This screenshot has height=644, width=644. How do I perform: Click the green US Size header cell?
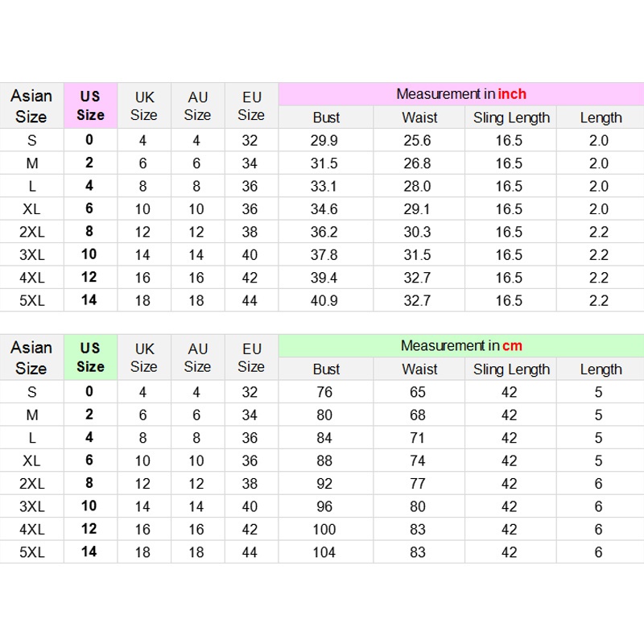[x=90, y=357]
